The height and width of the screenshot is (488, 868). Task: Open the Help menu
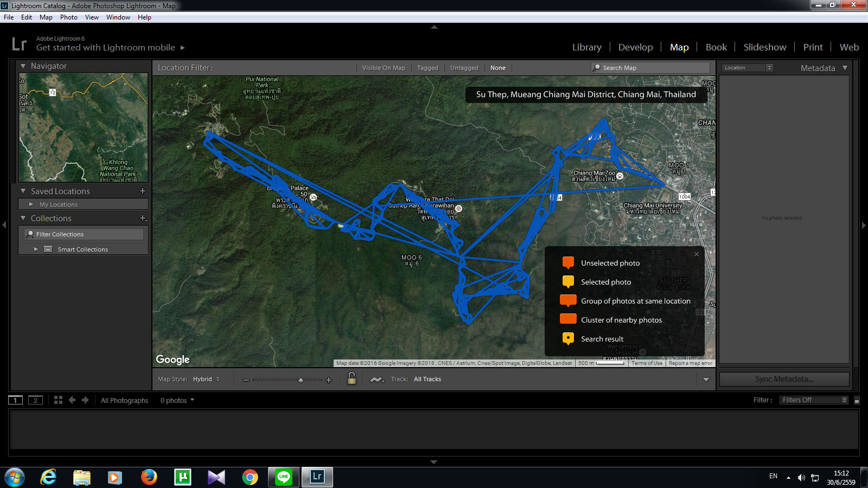144,17
